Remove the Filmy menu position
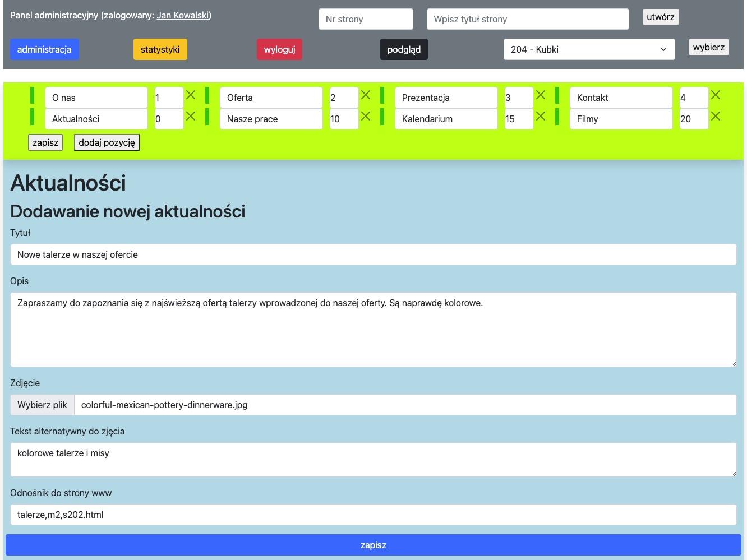Screen dimensions: 747x560 coord(716,117)
